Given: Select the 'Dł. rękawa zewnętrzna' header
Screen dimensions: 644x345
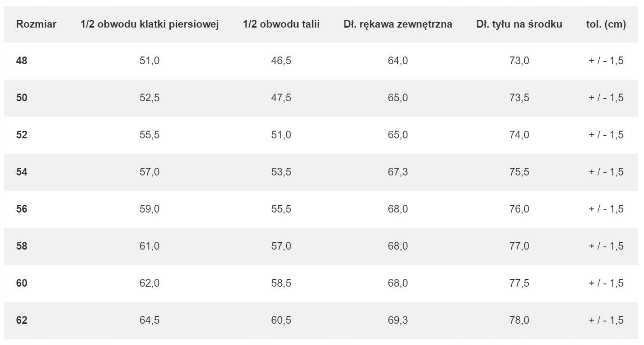Looking at the screenshot, I should pyautogui.click(x=397, y=24).
